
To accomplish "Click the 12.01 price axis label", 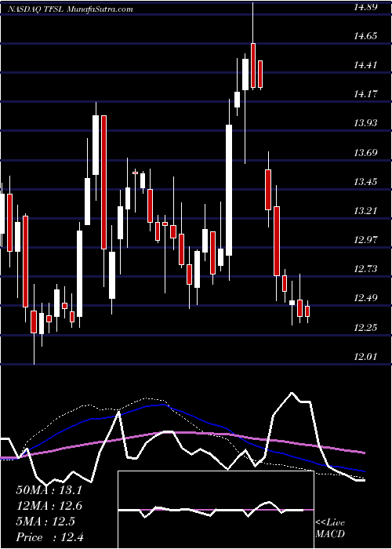I will point(365,356).
